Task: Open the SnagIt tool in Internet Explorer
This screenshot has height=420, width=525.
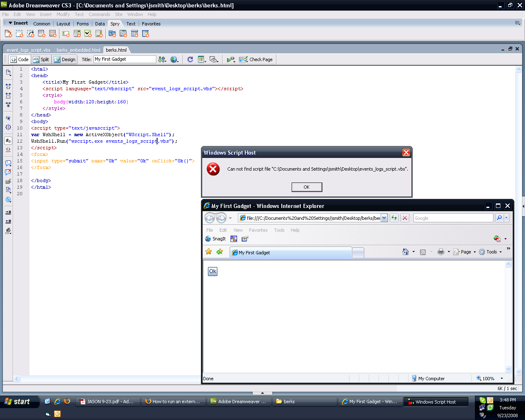Action: (x=215, y=238)
